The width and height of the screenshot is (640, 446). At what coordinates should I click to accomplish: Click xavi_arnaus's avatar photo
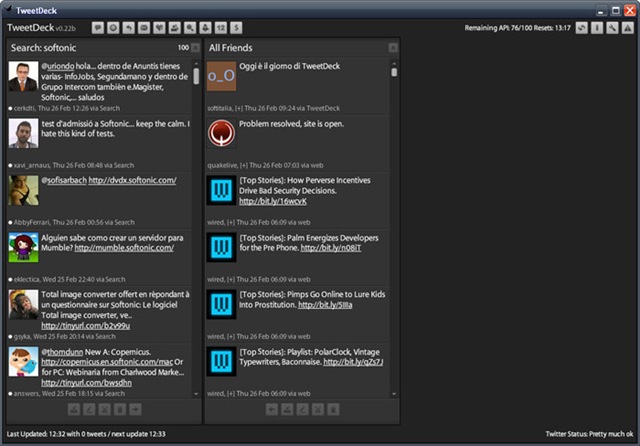click(x=24, y=133)
